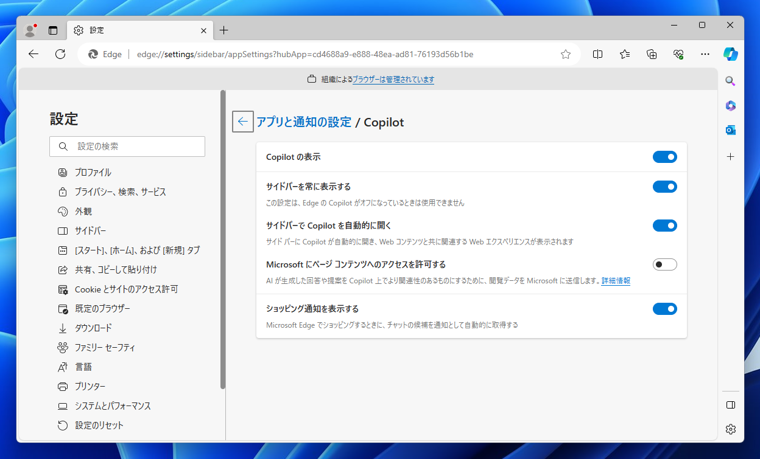This screenshot has width=760, height=459.
Task: Open a new tab with the plus button
Action: click(x=223, y=31)
